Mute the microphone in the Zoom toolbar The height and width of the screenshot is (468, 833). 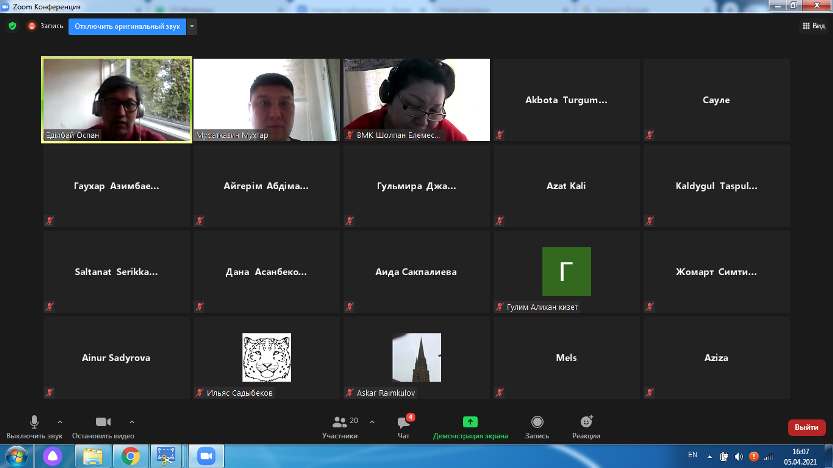click(x=34, y=423)
